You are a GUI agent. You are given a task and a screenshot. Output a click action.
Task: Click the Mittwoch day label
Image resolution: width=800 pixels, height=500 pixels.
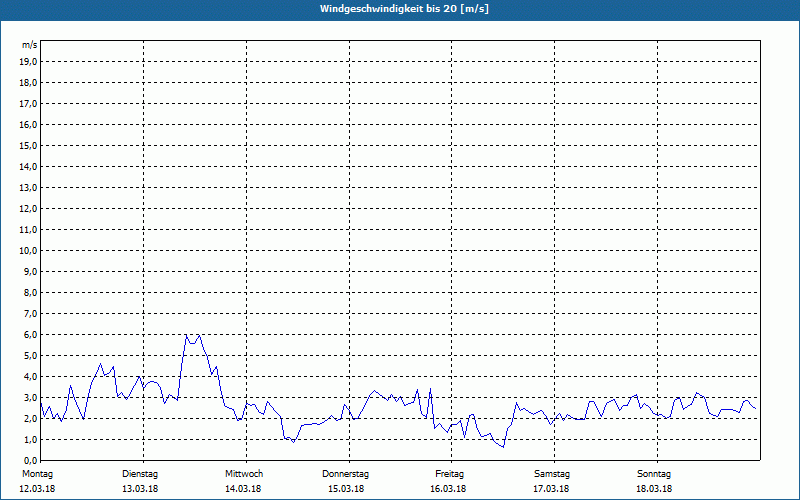[244, 474]
